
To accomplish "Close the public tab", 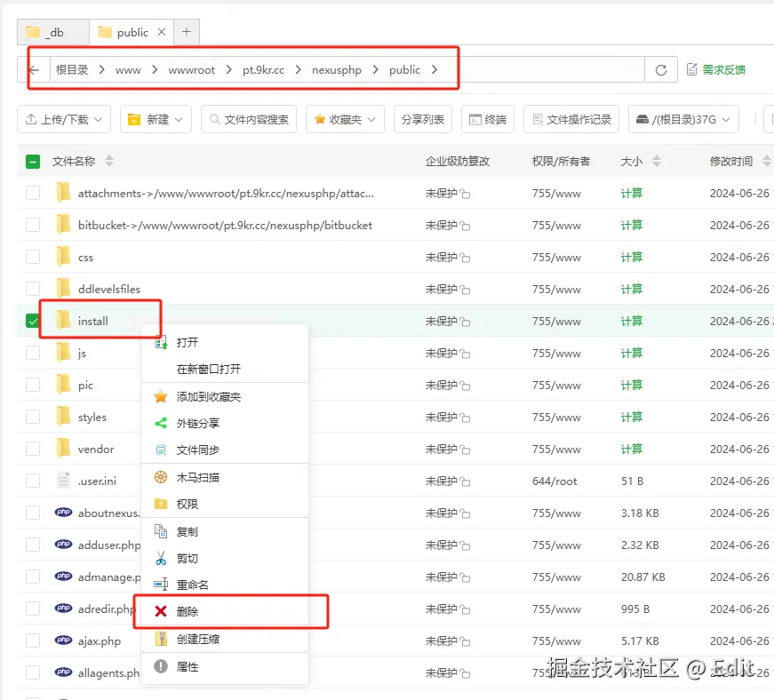I will (x=162, y=32).
